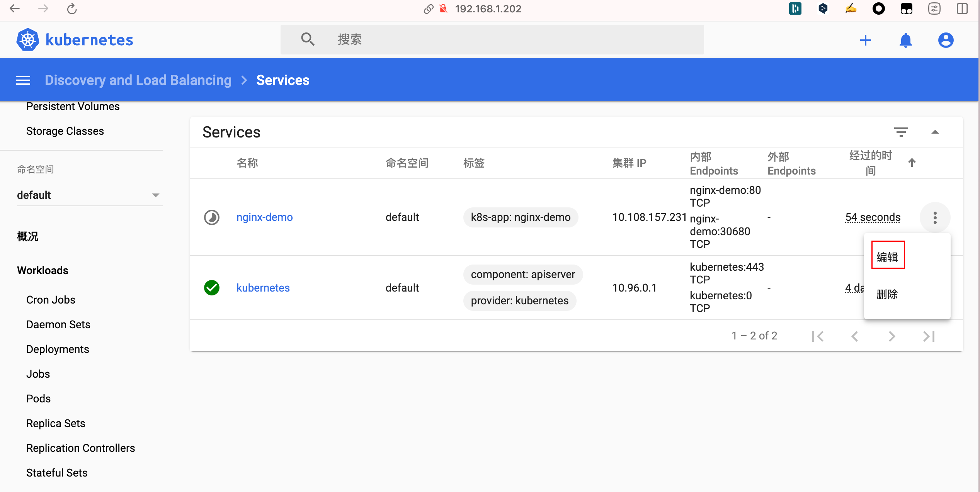
Task: Open Jobs in sidebar
Action: click(38, 374)
